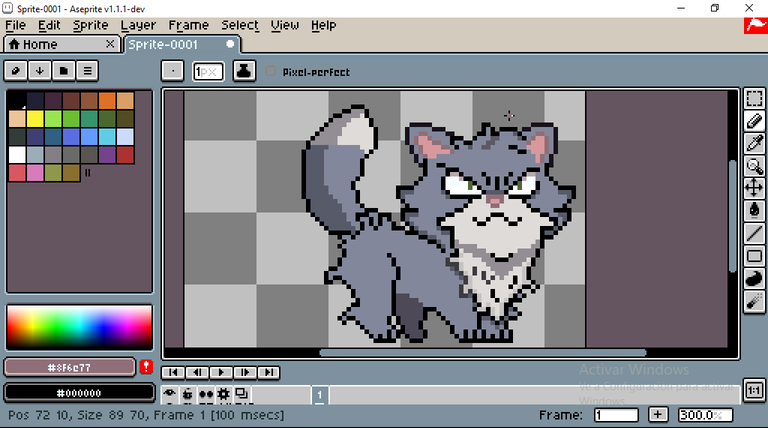Open the Frame menu
Image resolution: width=768 pixels, height=428 pixels.
coord(189,25)
